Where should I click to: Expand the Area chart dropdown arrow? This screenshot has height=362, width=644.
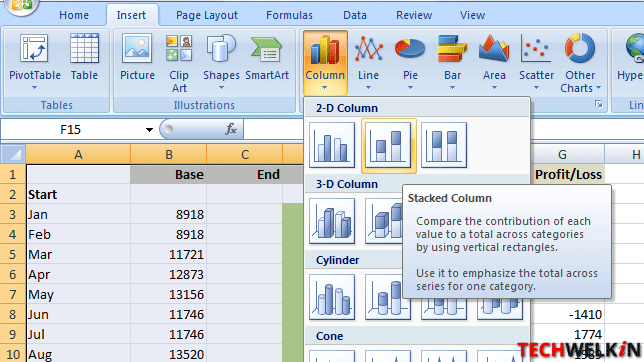click(x=494, y=88)
